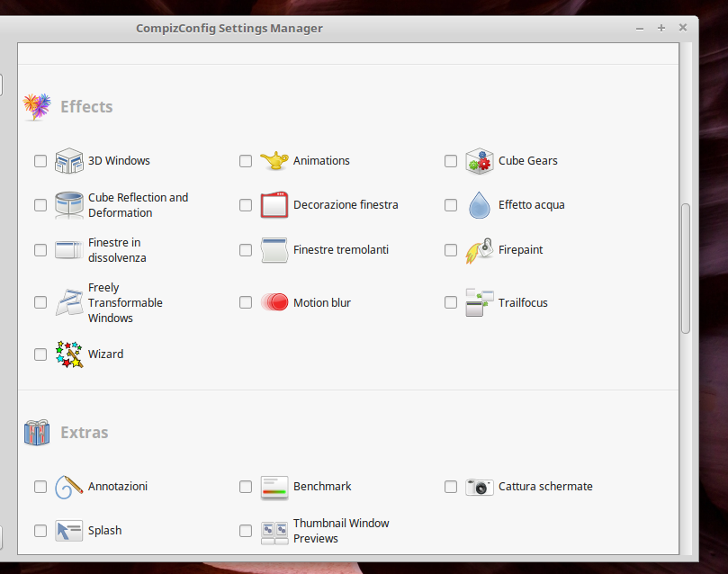The height and width of the screenshot is (574, 728).
Task: Open the Benchmark plugin icon
Action: [x=274, y=488]
